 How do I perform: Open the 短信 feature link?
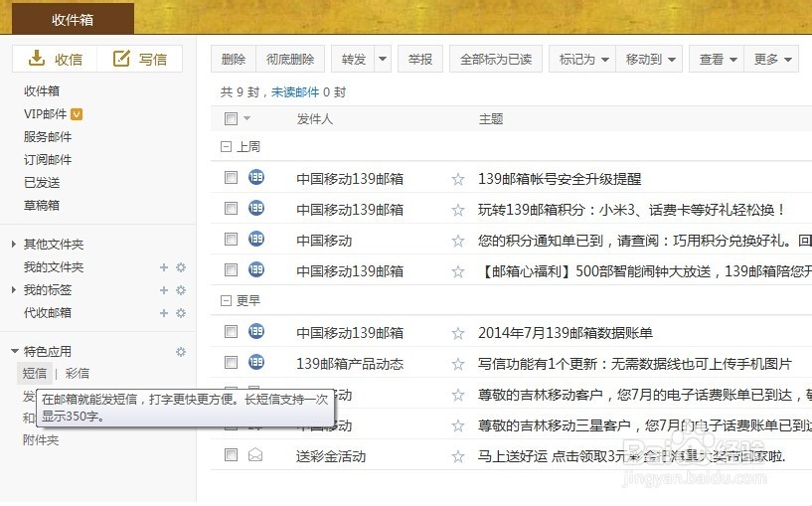(x=35, y=373)
